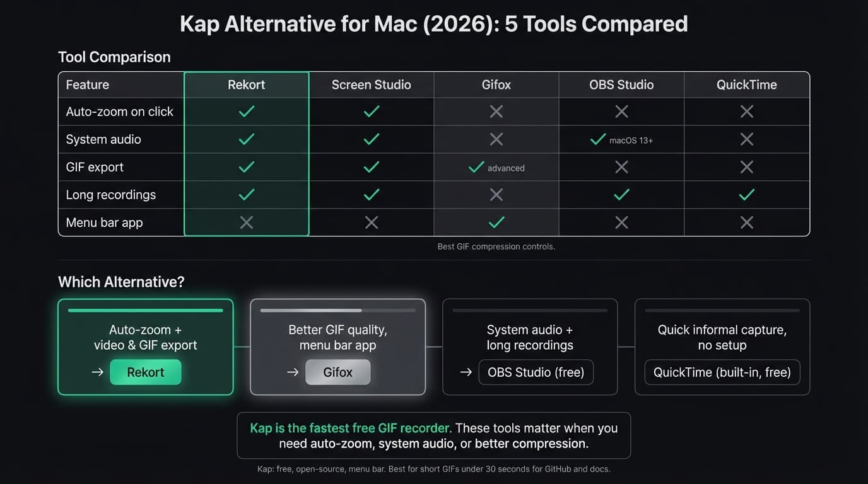The height and width of the screenshot is (484, 868).
Task: Click OBS Studio's System audio checkmark
Action: tap(598, 139)
